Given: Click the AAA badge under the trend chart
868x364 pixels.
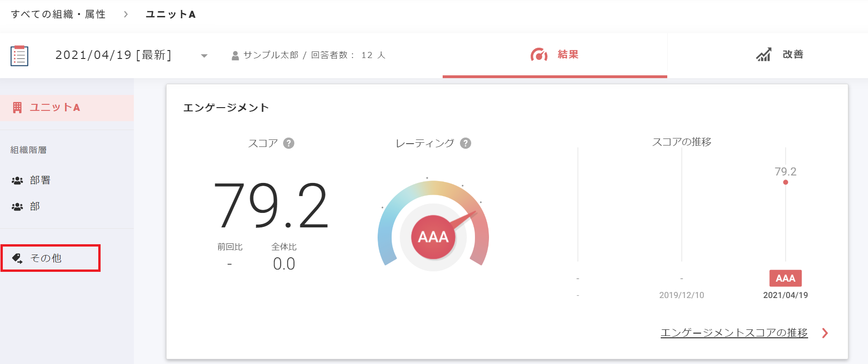Looking at the screenshot, I should pos(785,278).
